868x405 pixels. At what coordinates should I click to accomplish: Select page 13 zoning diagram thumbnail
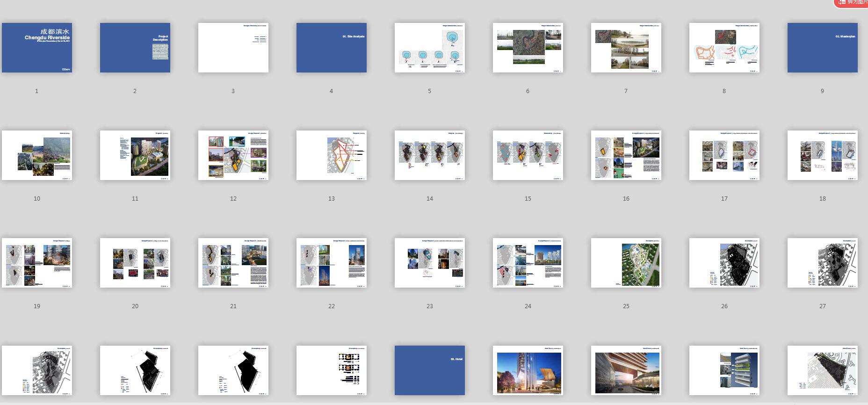point(332,155)
